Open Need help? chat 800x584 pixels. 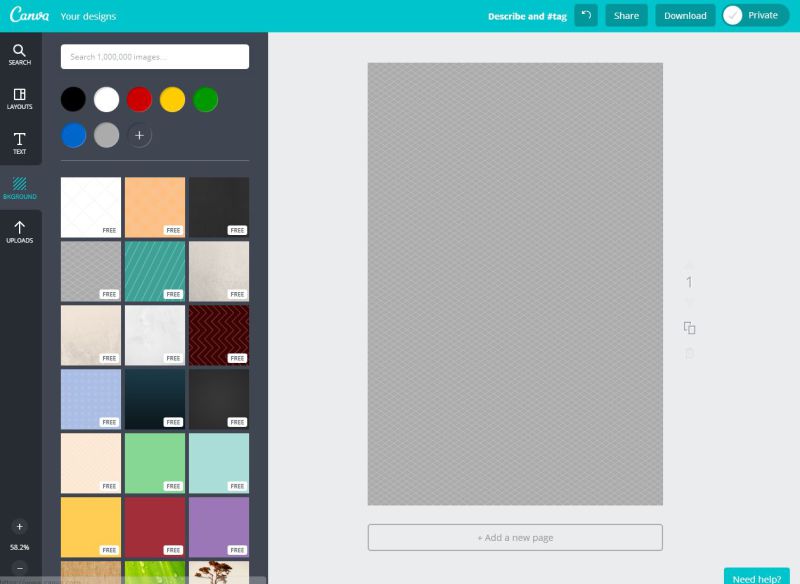click(x=757, y=576)
